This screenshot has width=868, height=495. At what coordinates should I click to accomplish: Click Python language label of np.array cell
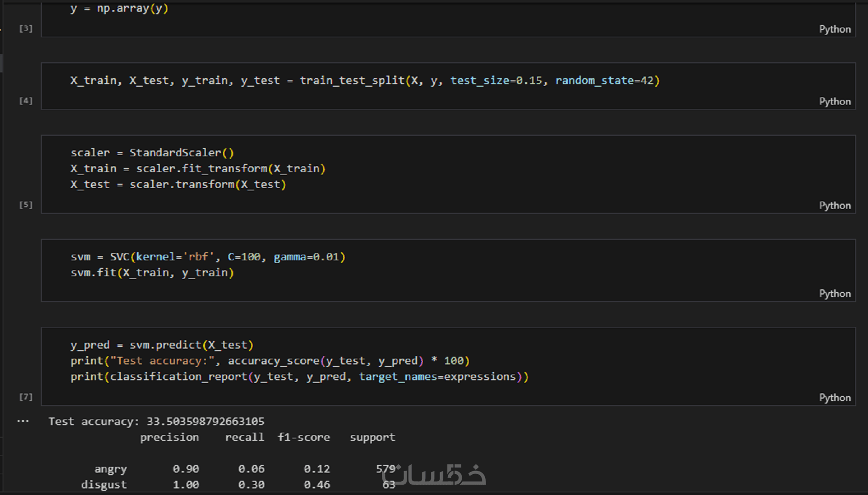pyautogui.click(x=835, y=29)
